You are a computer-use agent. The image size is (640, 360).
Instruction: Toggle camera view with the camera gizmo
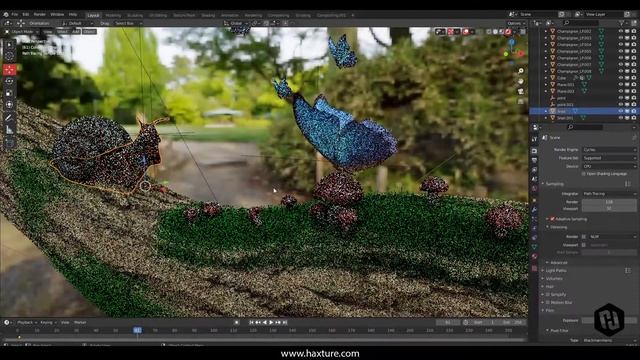(521, 91)
